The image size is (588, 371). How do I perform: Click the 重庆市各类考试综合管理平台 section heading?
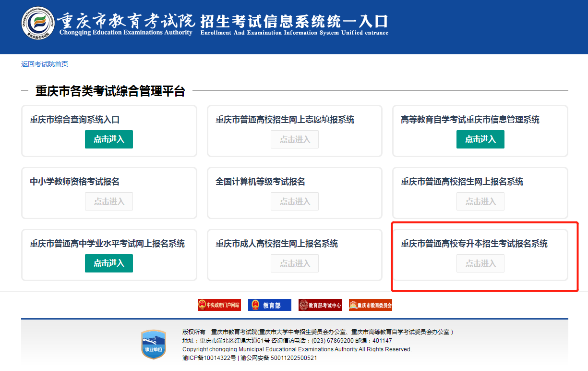pos(110,91)
